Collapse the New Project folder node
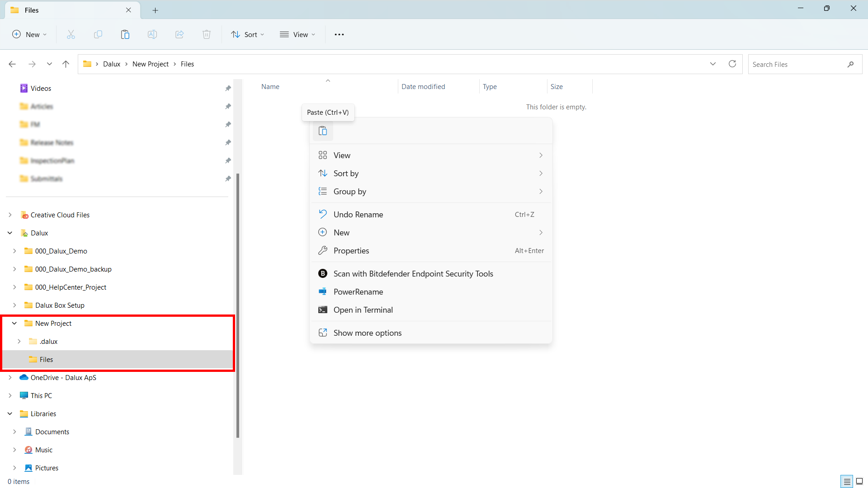Image resolution: width=868 pixels, height=488 pixels. coord(14,324)
